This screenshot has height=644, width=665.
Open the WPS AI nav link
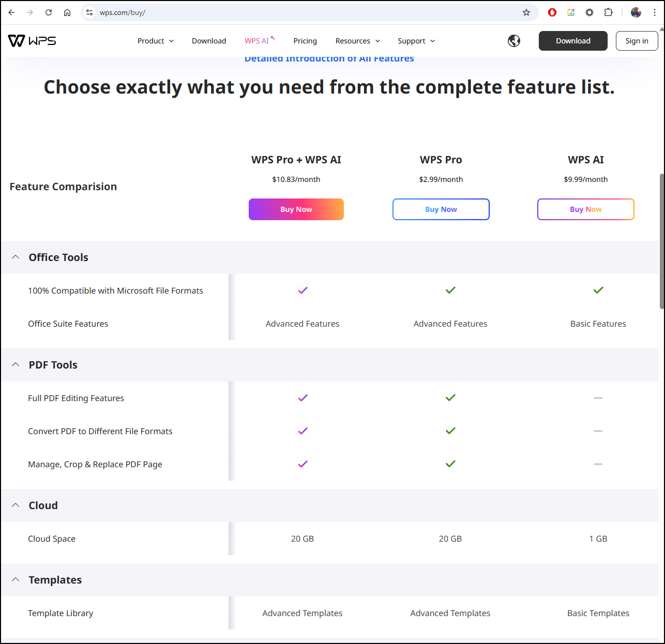260,41
